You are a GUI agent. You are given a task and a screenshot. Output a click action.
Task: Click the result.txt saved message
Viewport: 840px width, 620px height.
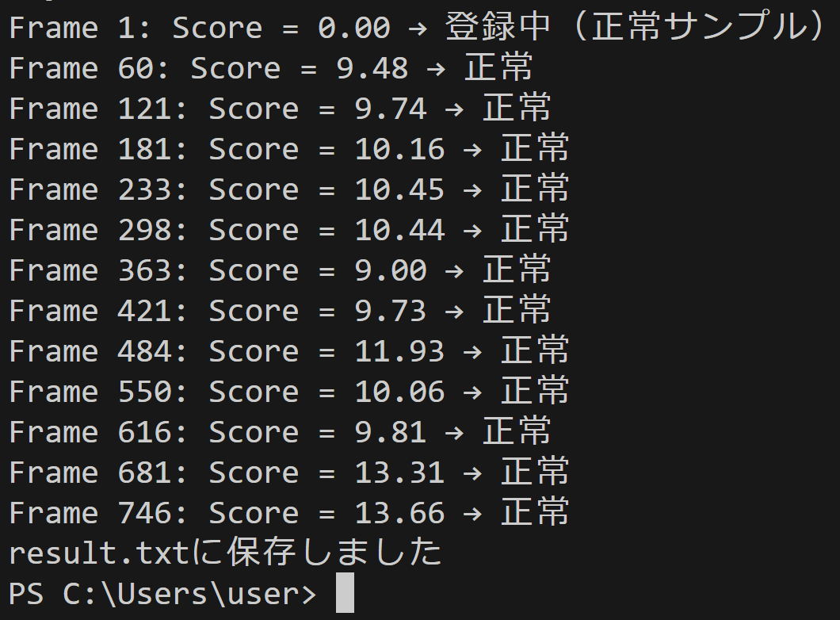tap(226, 553)
